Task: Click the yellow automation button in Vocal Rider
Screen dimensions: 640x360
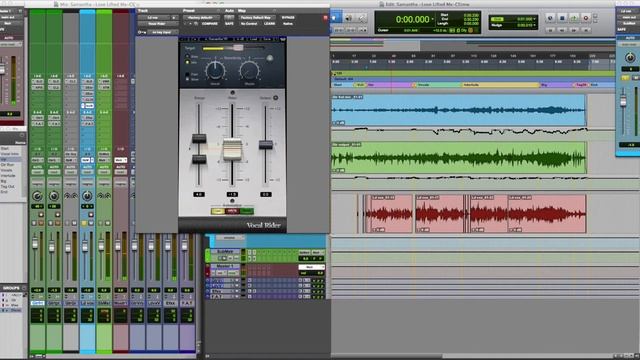Action: [218, 211]
